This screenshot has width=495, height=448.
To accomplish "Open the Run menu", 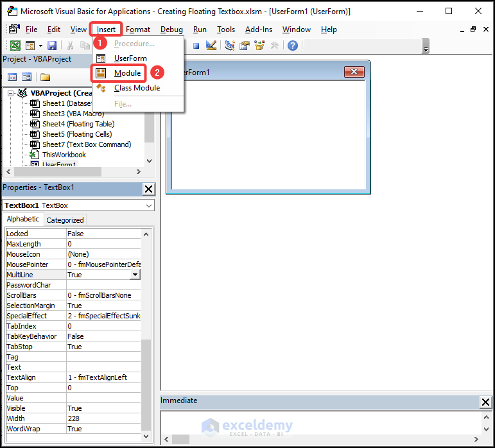I will coord(200,30).
